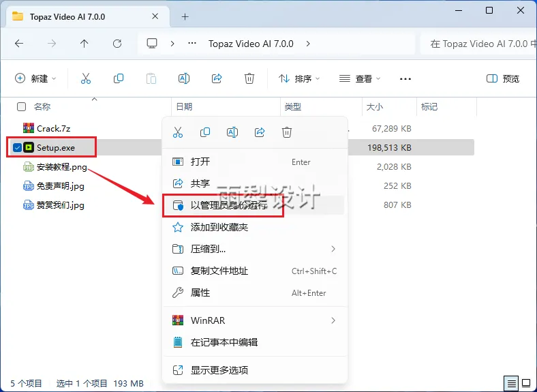Click the Rename icon in context menu
The width and height of the screenshot is (537, 392).
232,132
